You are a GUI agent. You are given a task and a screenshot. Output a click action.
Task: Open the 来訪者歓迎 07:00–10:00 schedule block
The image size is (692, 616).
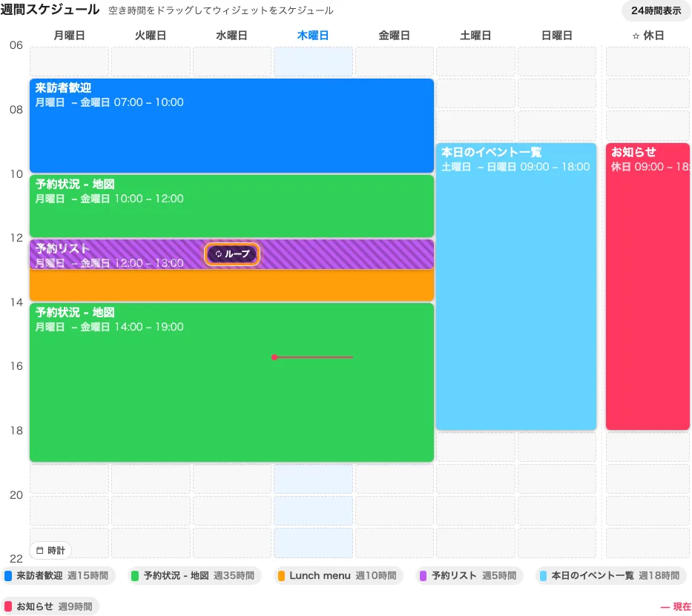(x=231, y=126)
